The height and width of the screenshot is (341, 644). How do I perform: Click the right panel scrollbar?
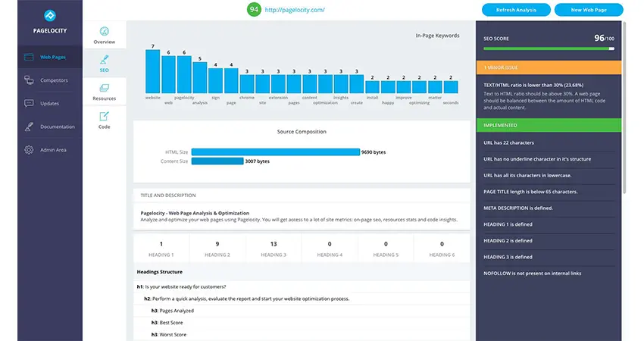point(624,108)
